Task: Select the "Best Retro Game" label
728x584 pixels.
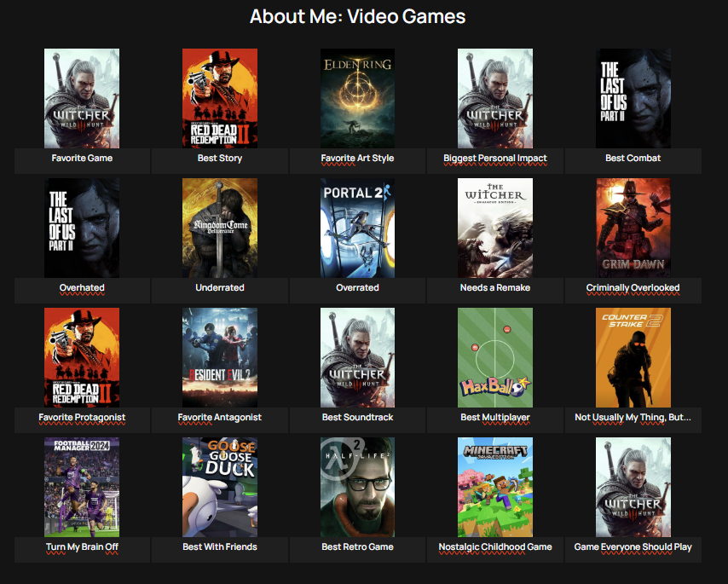Action: 357,546
